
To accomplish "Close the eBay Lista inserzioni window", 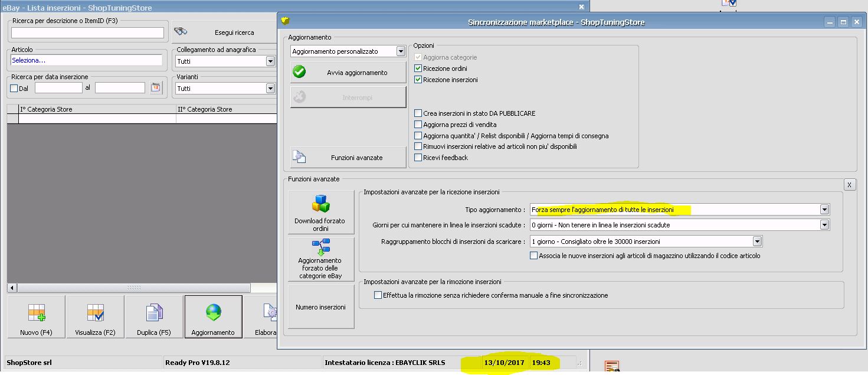I will (581, 7).
